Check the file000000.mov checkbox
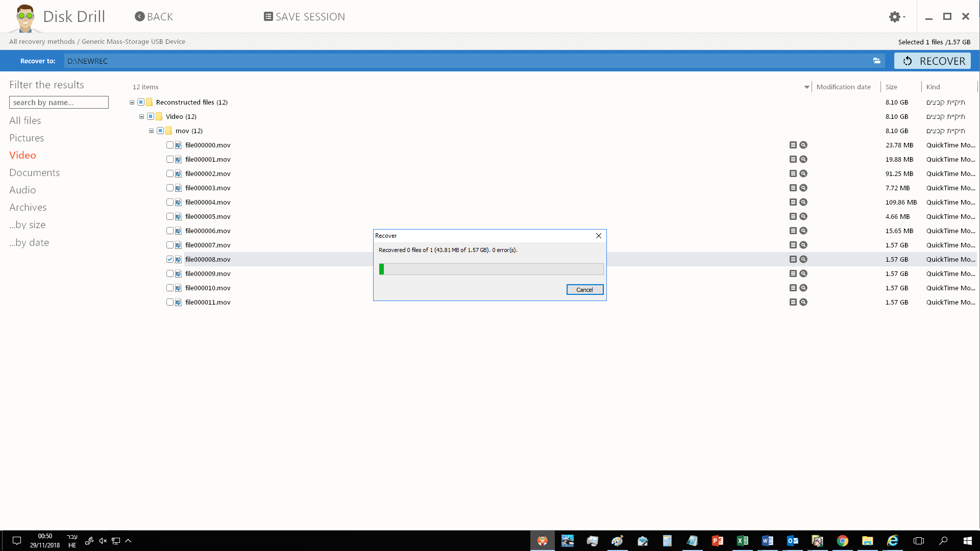 (170, 145)
